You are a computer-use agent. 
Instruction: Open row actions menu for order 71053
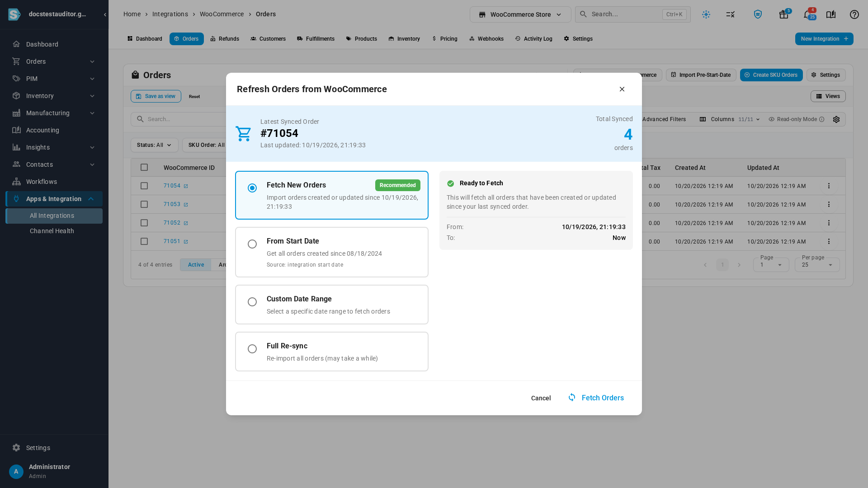[829, 204]
